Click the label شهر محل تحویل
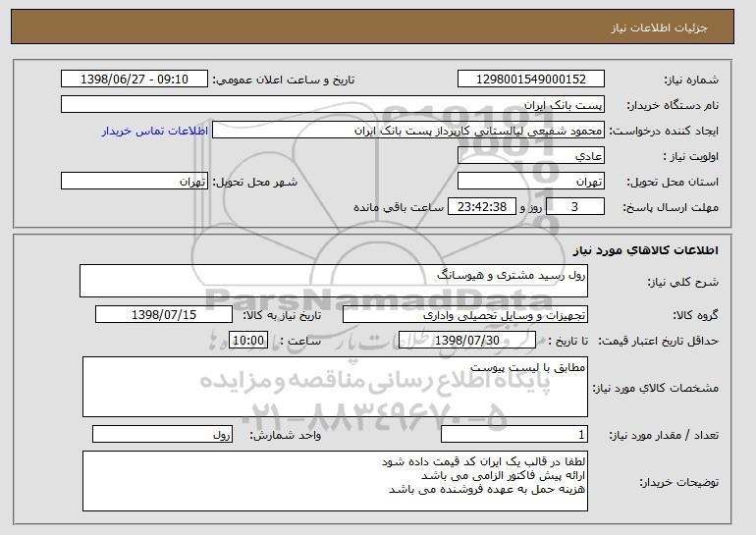This screenshot has height=535, width=756. 255,183
